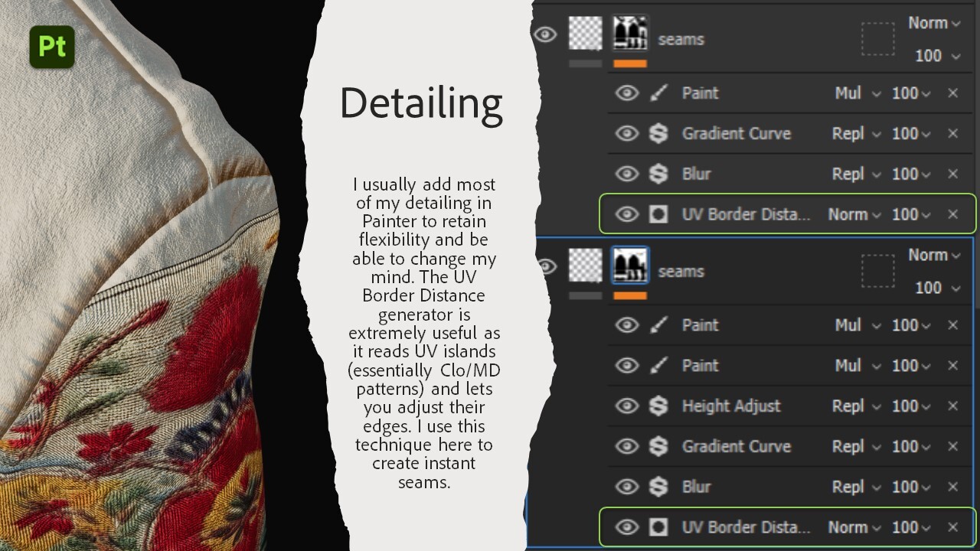Remove the Paint effect directly under the bottom seams layer

click(953, 325)
